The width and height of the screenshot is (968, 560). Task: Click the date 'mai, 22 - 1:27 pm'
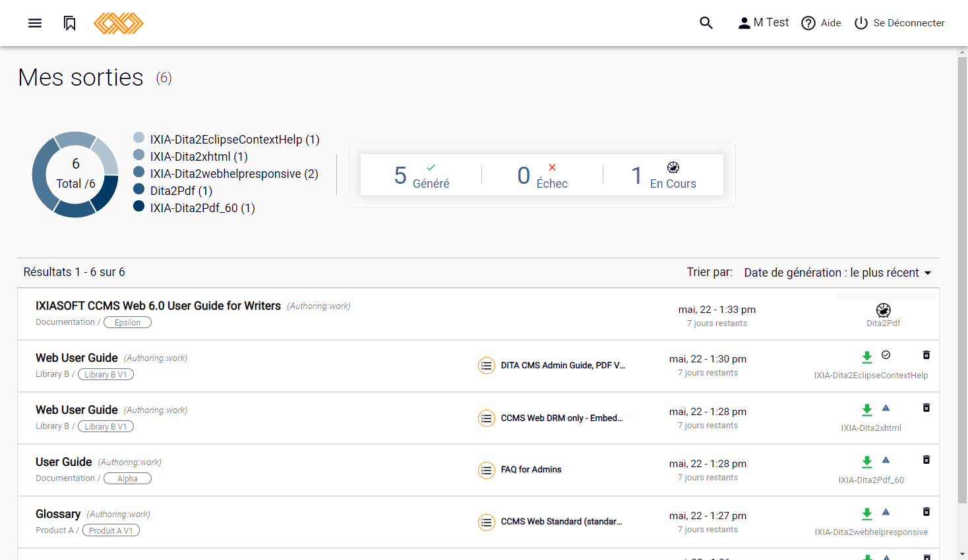point(708,516)
